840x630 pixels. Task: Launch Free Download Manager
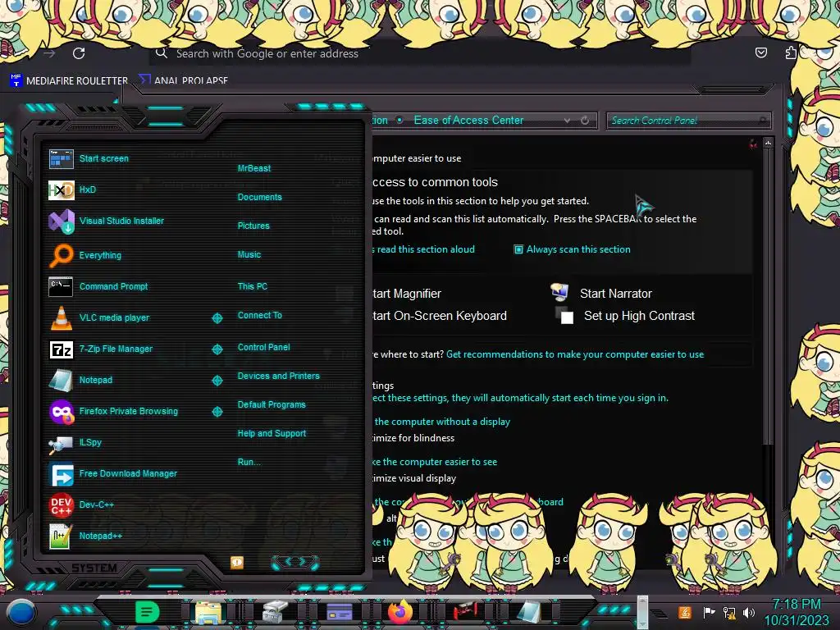pyautogui.click(x=112, y=473)
